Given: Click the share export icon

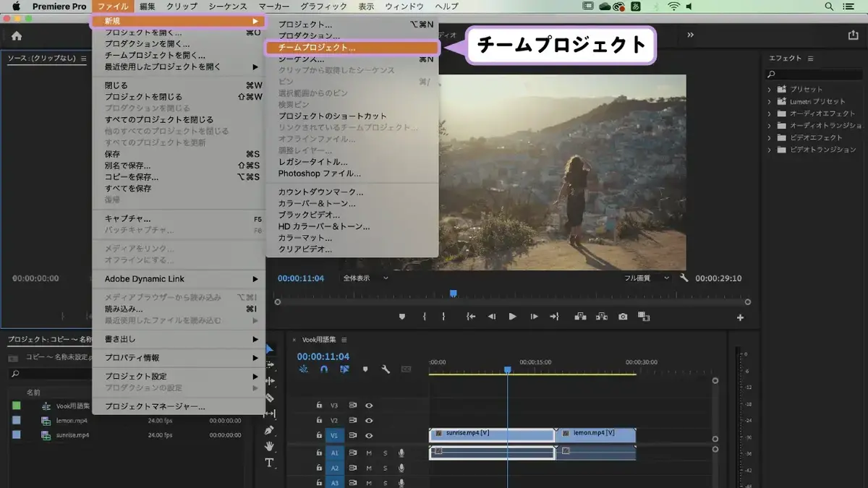Looking at the screenshot, I should pyautogui.click(x=854, y=35).
